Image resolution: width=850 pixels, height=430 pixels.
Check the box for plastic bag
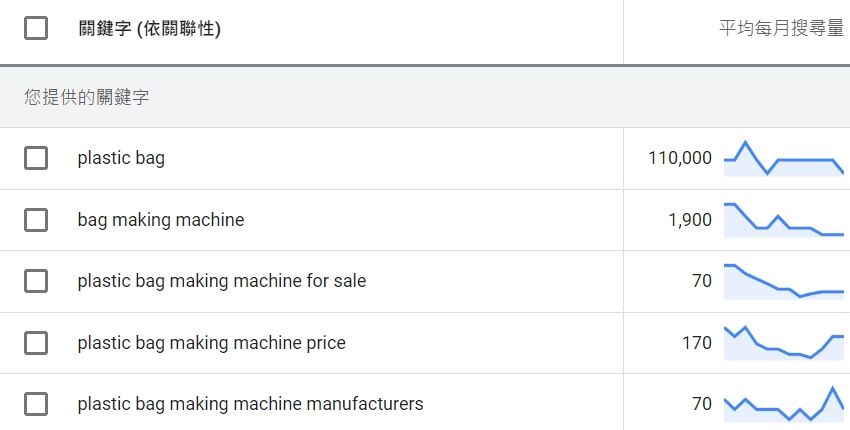(36, 158)
